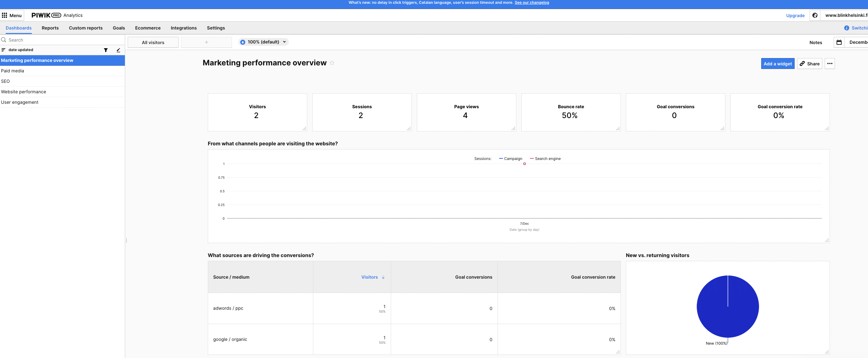Open the three-dots dashboard options menu
Screen dimensions: 868x358
[830, 63]
